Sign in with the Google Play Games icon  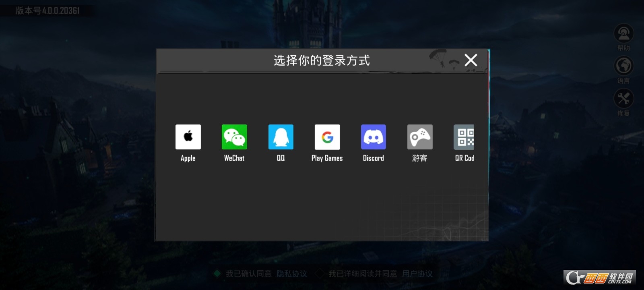[x=327, y=137]
